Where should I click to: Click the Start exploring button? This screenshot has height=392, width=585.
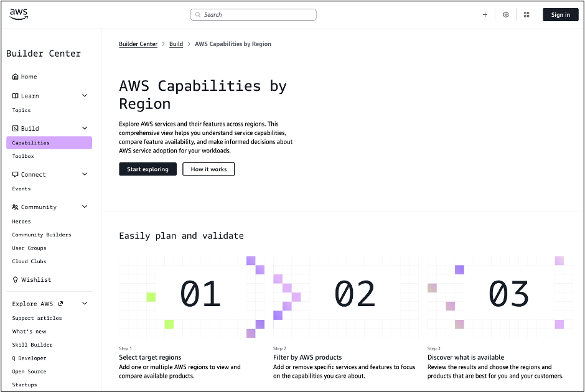(x=147, y=169)
